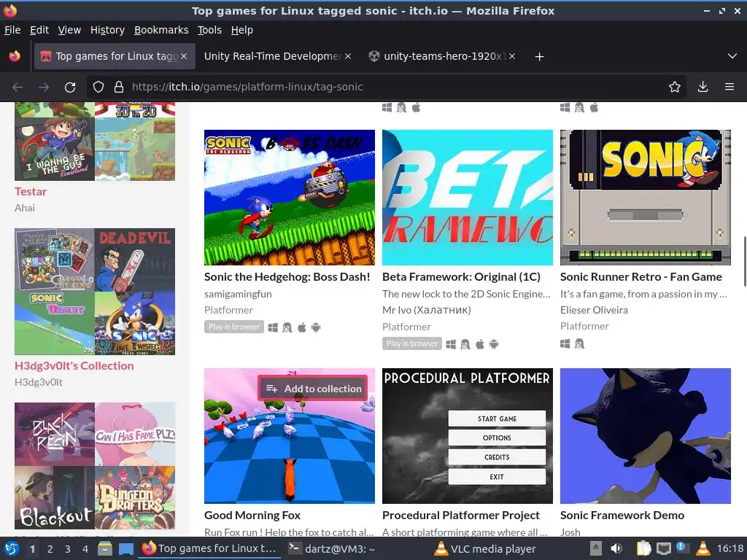Open Boss Dash game thumbnail
This screenshot has width=747, height=560.
point(290,197)
